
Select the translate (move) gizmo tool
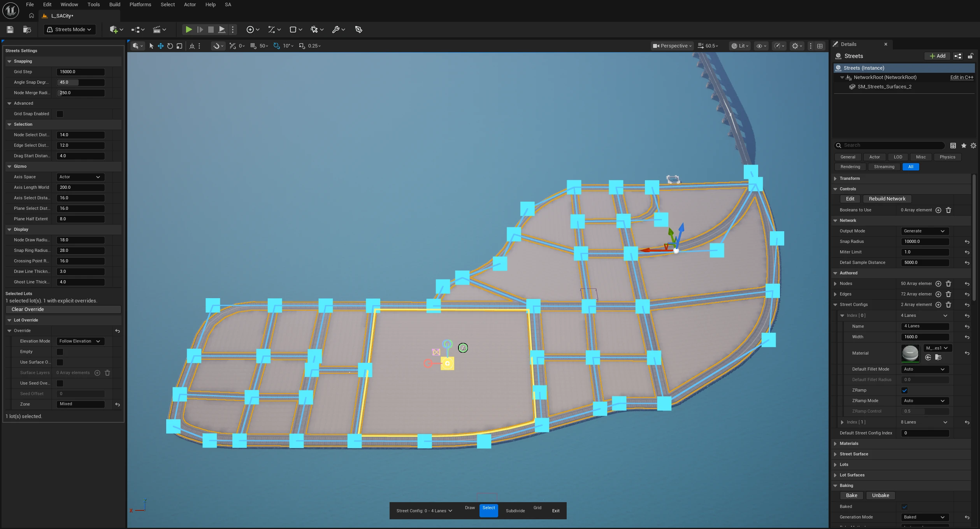click(160, 46)
